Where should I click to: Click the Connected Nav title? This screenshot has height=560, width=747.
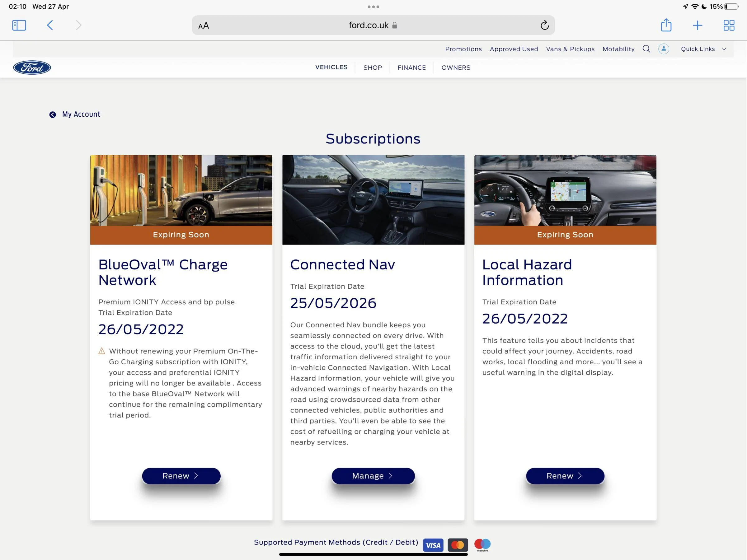pyautogui.click(x=342, y=264)
